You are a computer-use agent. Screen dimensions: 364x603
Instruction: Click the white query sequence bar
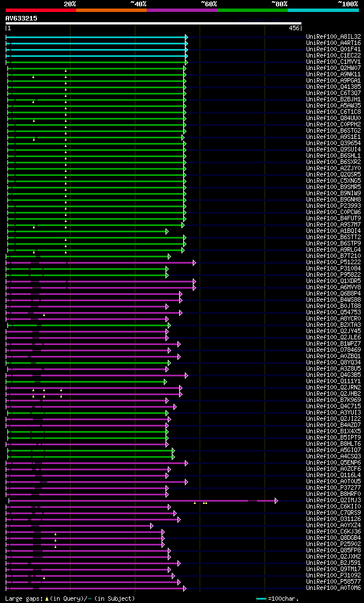(154, 23)
